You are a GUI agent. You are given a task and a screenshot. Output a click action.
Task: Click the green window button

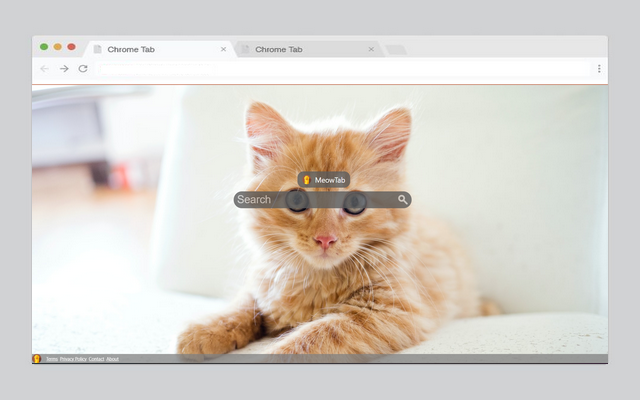tap(44, 47)
